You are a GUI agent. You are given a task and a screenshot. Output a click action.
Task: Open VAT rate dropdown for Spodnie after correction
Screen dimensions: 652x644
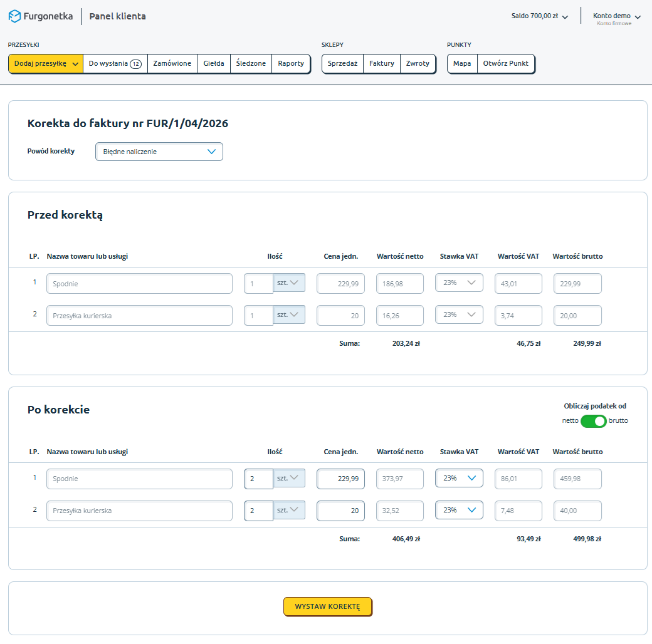tap(459, 479)
